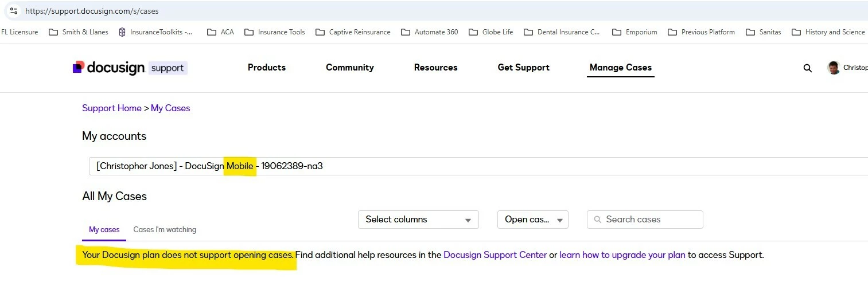The width and height of the screenshot is (868, 282).
Task: Click the Docusign logo
Action: (108, 68)
